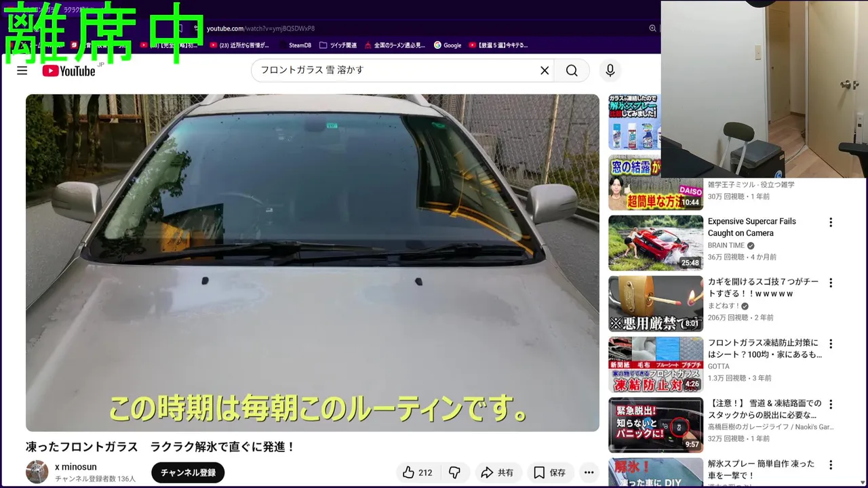Click the video title 凍ったフロントガラス ラクラク解氷
Viewport: 868px width, 488px height.
[x=161, y=447]
